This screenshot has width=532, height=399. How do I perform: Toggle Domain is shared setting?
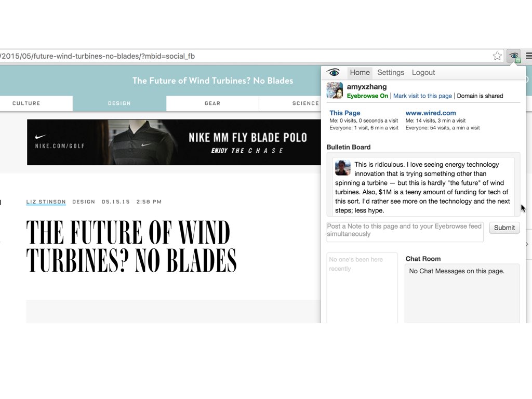click(480, 96)
